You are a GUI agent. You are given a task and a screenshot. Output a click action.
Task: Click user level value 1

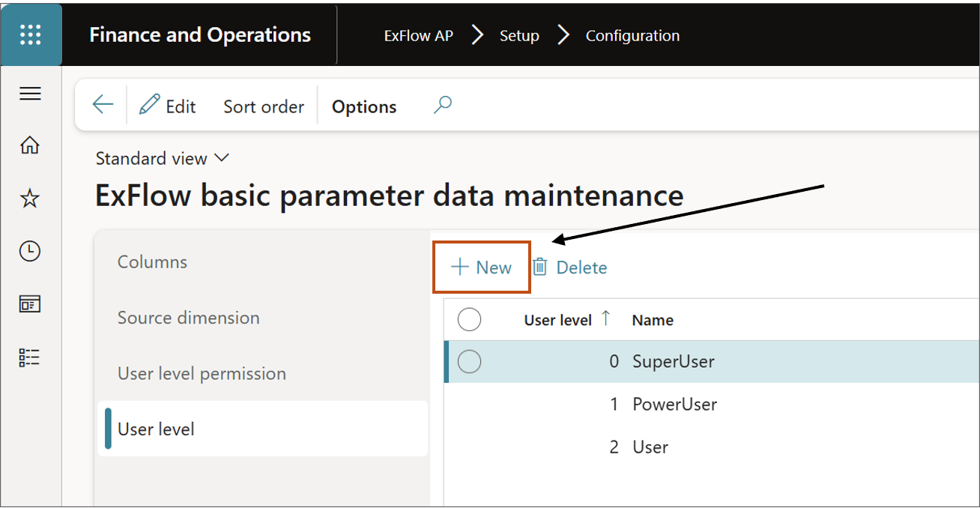(614, 405)
